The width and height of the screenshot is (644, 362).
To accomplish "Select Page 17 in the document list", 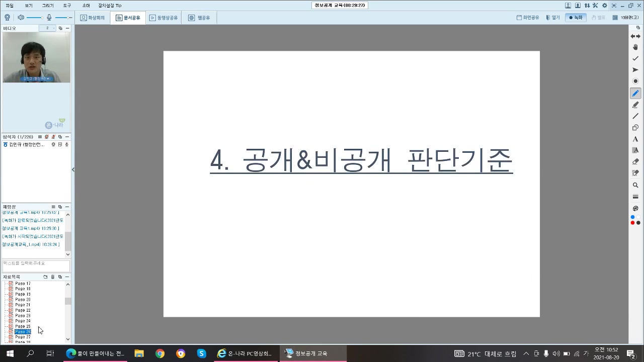I will coord(23,284).
